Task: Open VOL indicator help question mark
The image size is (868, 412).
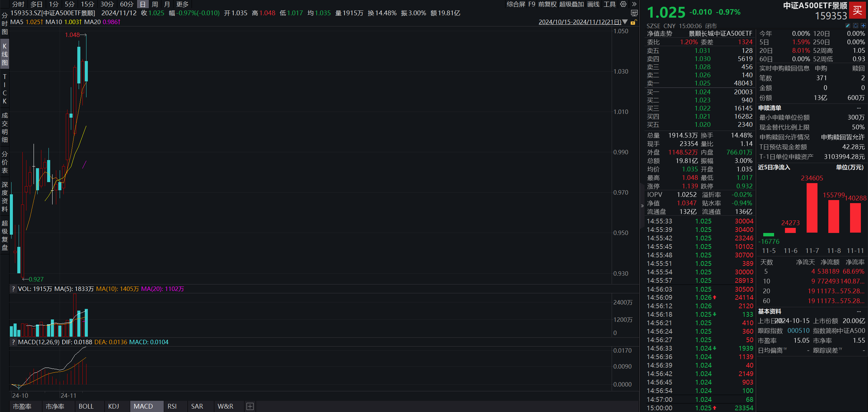Action: coord(13,289)
